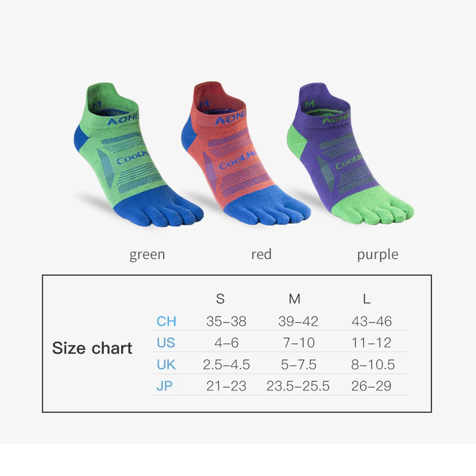476x476 pixels.
Task: Click the US row label
Action: click(166, 342)
